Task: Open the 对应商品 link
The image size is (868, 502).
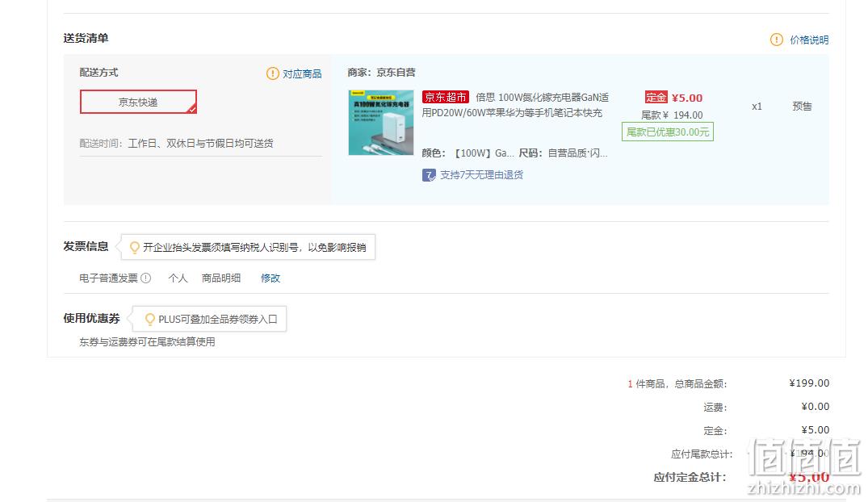Action: [x=302, y=73]
